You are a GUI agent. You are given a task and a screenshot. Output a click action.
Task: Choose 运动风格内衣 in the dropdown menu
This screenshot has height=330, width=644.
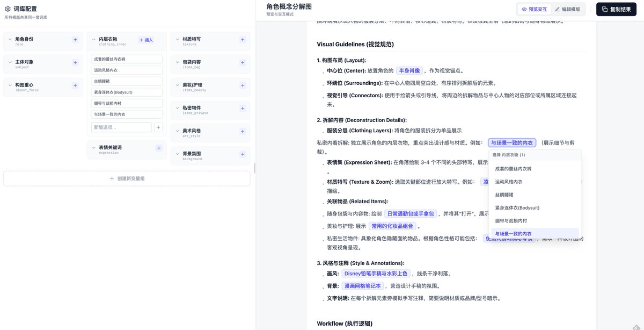coord(535,182)
